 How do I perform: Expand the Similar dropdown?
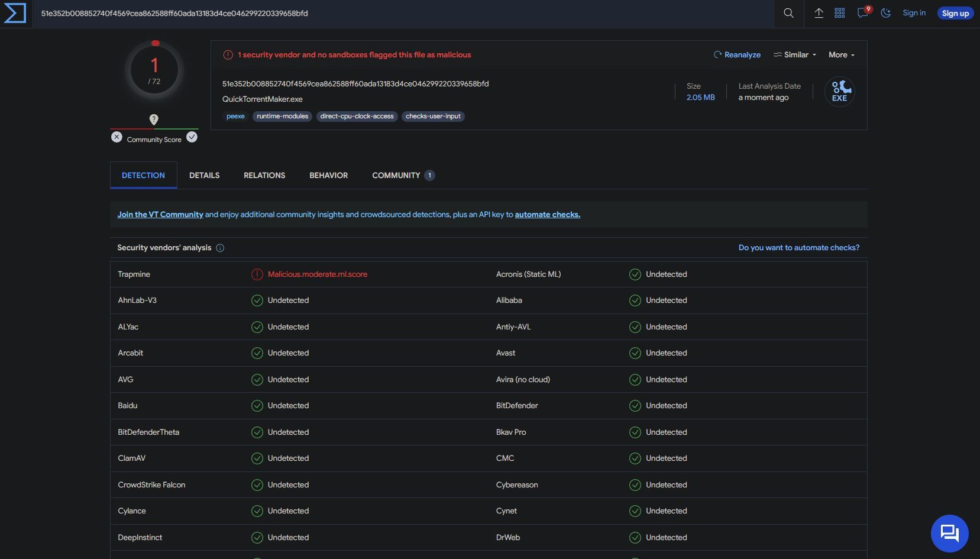click(795, 55)
